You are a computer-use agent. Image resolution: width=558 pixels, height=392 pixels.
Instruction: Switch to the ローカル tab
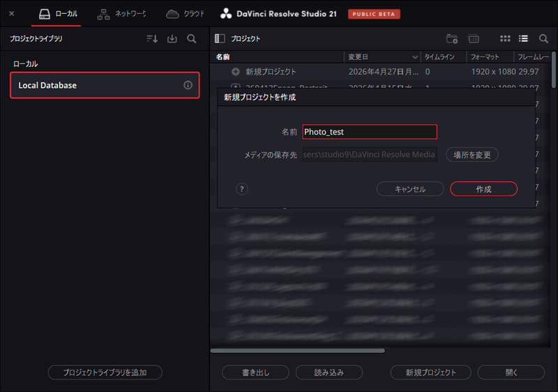pos(58,14)
